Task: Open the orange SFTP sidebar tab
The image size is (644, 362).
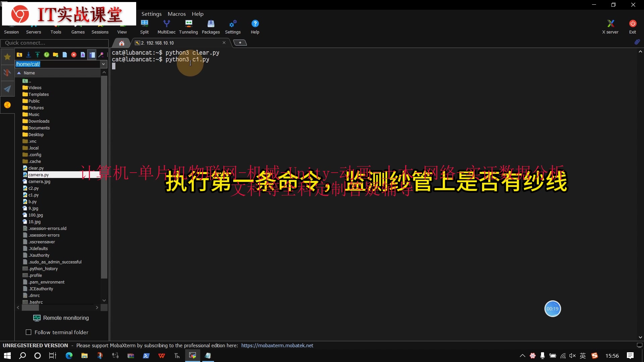Action: click(x=7, y=105)
